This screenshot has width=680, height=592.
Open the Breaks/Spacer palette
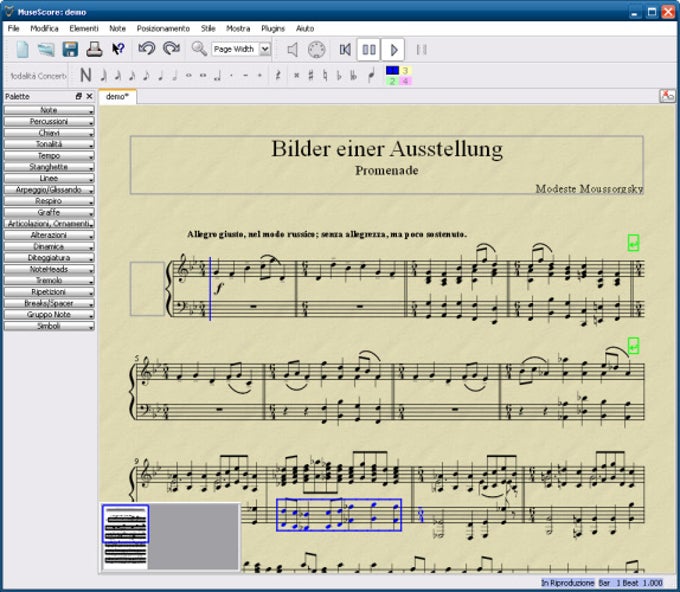click(49, 303)
